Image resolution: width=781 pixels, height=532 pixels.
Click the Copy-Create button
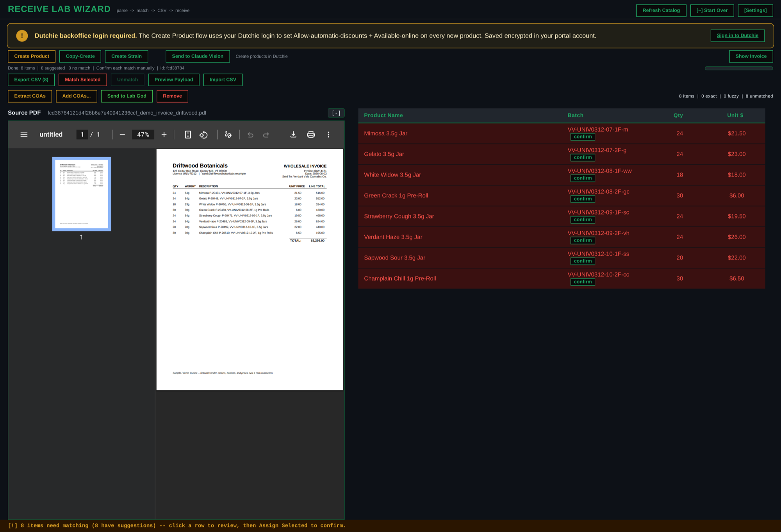click(x=80, y=56)
